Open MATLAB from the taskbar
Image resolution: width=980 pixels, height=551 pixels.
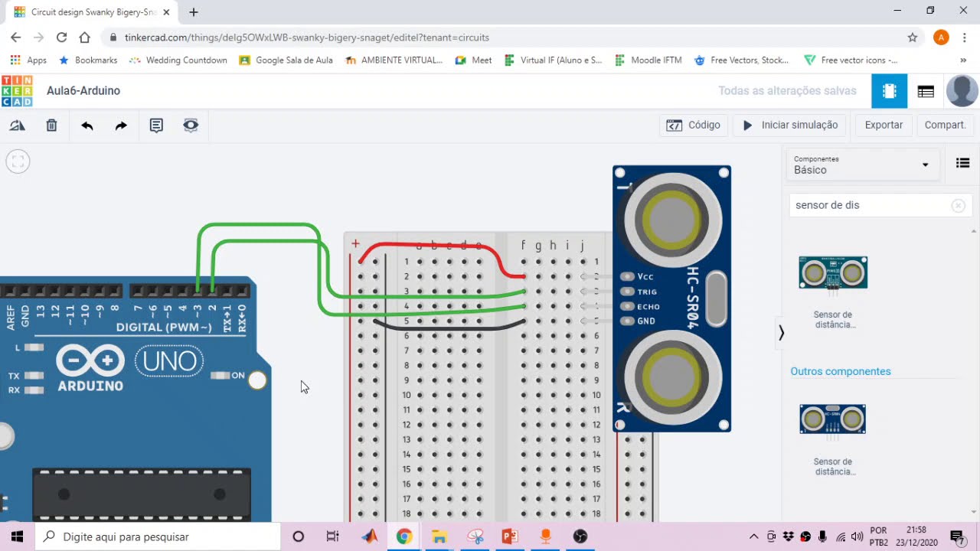[x=370, y=536]
